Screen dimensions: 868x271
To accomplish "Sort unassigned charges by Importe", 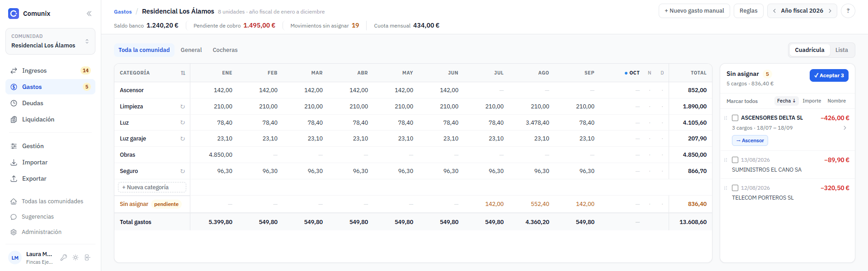I will tap(811, 101).
